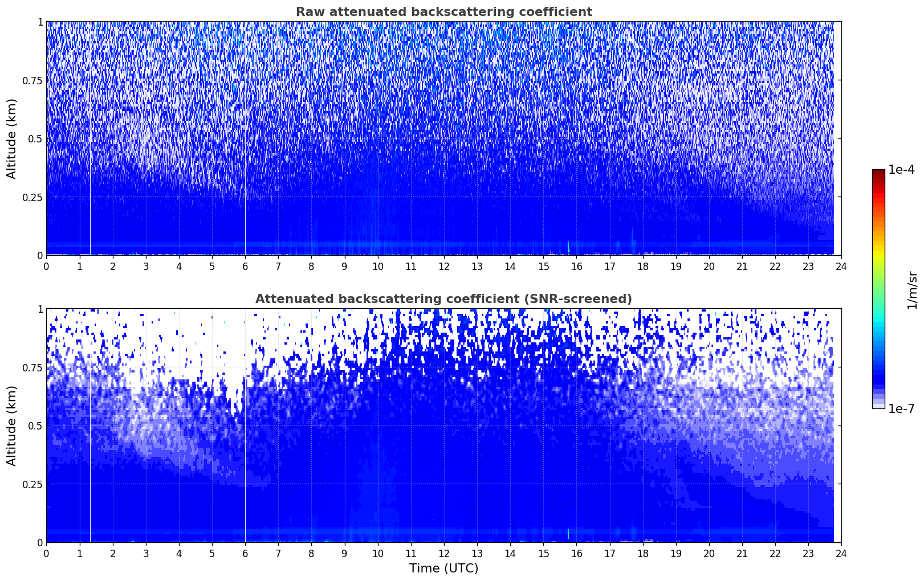Click the "1e-7" colorbar minimum label
This screenshot has width=924, height=581.
(901, 409)
